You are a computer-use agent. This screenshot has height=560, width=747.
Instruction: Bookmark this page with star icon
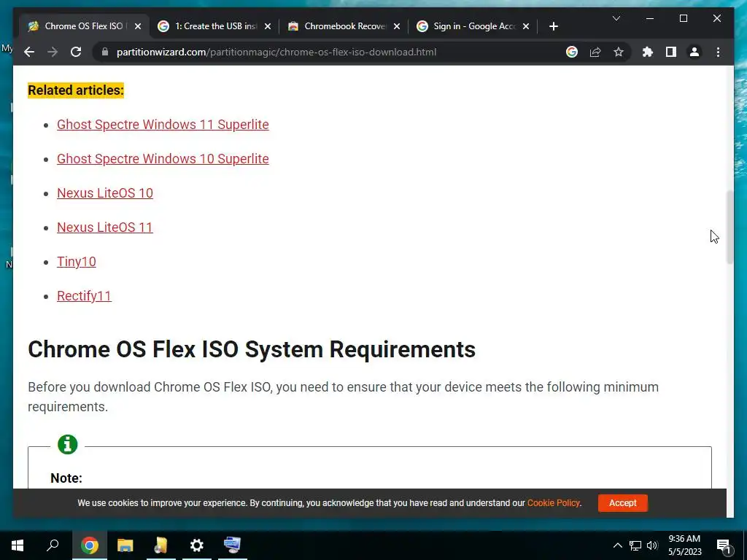pyautogui.click(x=619, y=52)
